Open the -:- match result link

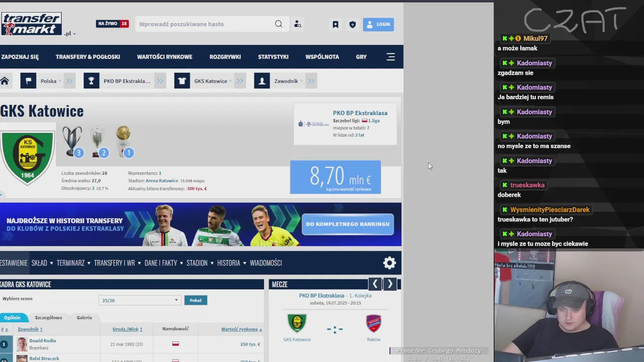[335, 329]
